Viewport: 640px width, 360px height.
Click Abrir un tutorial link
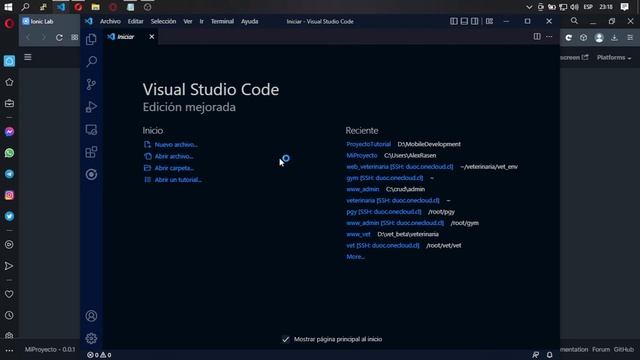coord(178,180)
